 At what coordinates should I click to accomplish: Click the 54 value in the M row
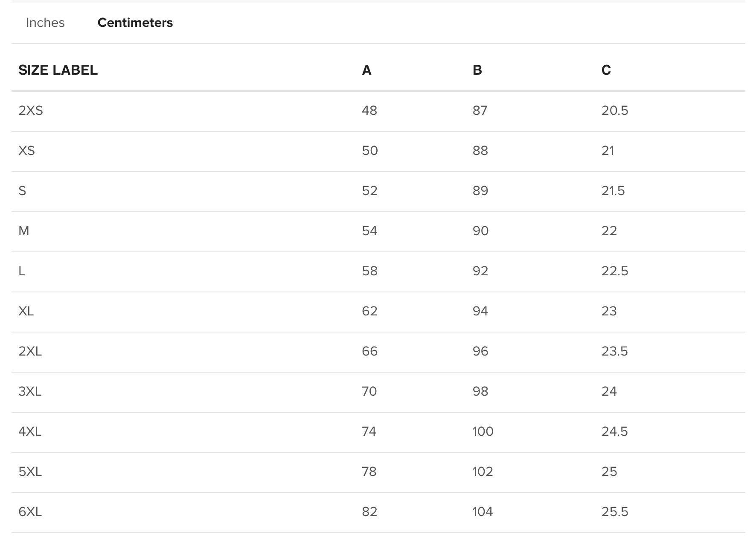tap(369, 231)
